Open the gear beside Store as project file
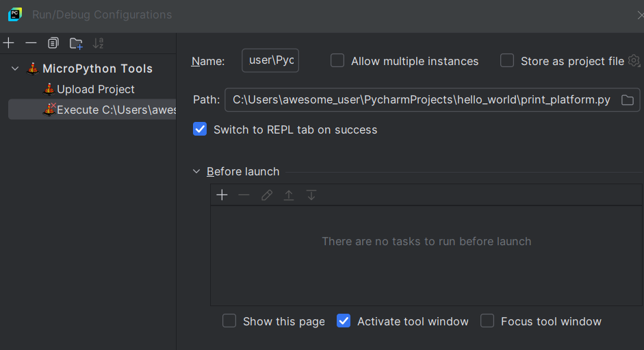 click(x=634, y=60)
